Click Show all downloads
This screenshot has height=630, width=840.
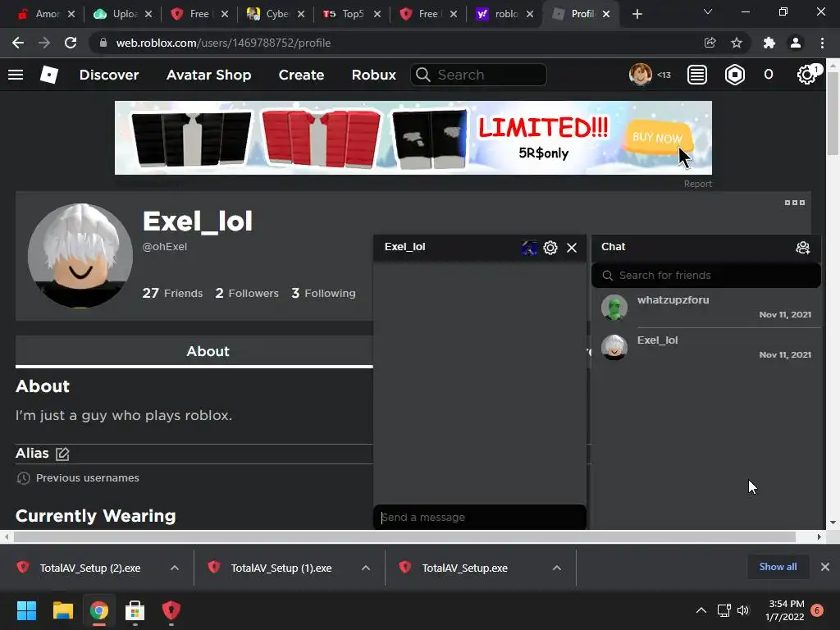tap(778, 567)
